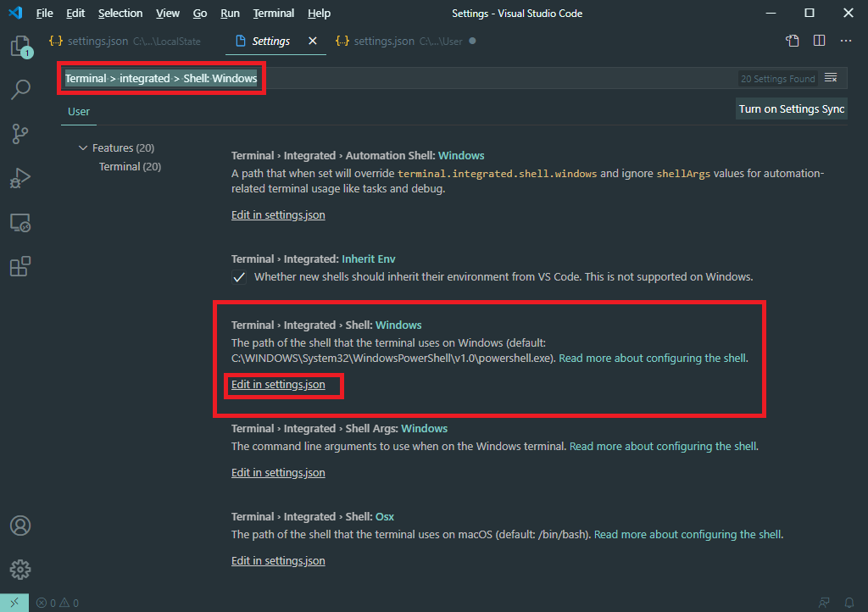Open the Terminal menu
The image size is (868, 612).
pyautogui.click(x=274, y=14)
